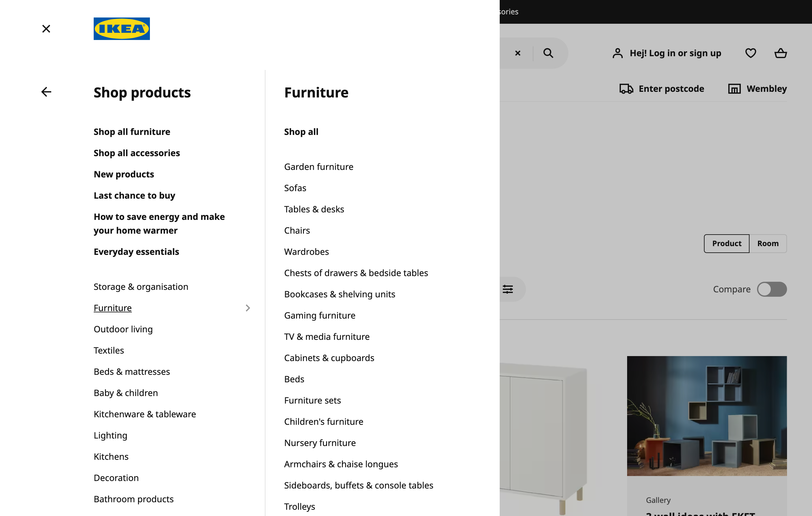Click the Product view toggle

(727, 243)
